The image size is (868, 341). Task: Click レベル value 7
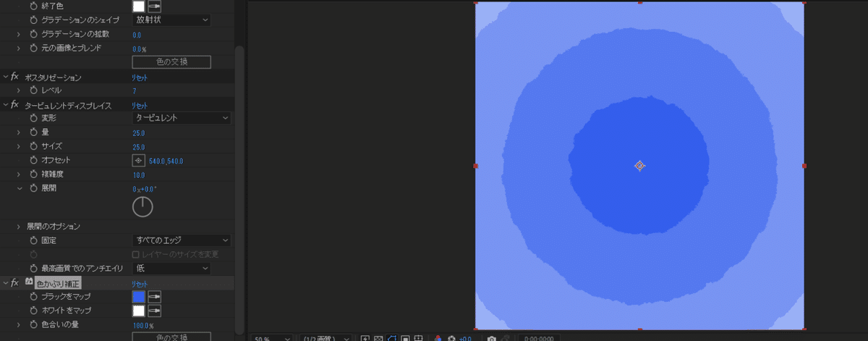pyautogui.click(x=135, y=91)
